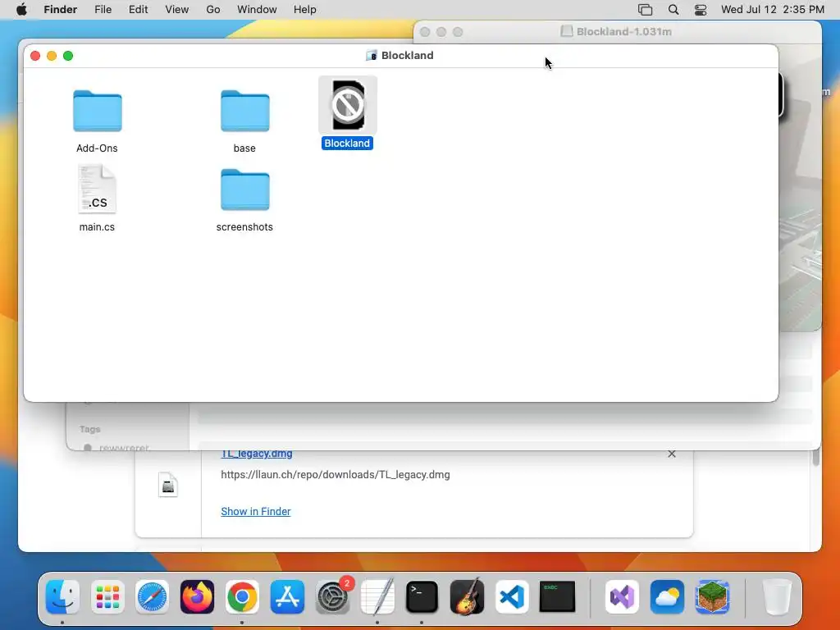Open the Add-Ons folder

(x=97, y=111)
